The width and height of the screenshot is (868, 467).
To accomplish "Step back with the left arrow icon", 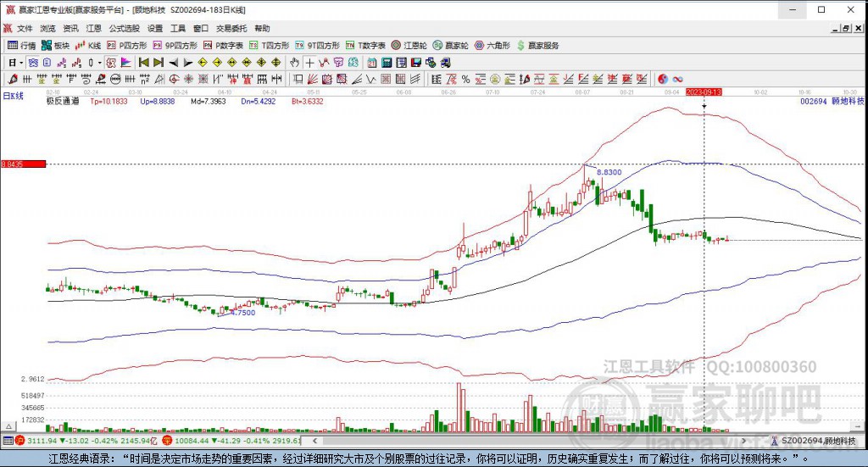I will (x=173, y=63).
